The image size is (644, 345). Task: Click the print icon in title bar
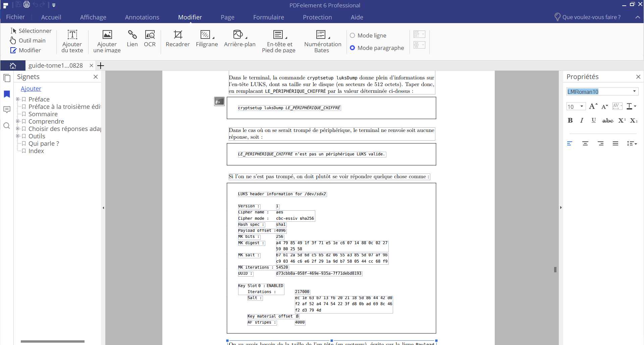click(26, 5)
